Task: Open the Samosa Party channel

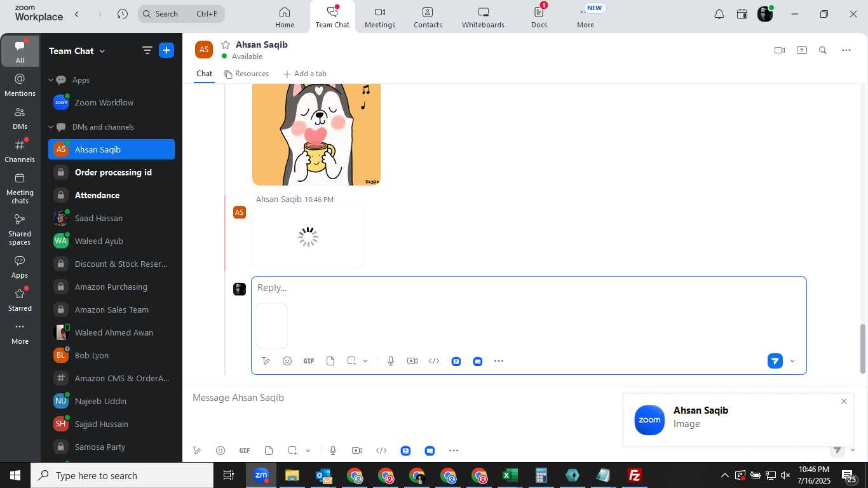Action: pyautogui.click(x=111, y=447)
